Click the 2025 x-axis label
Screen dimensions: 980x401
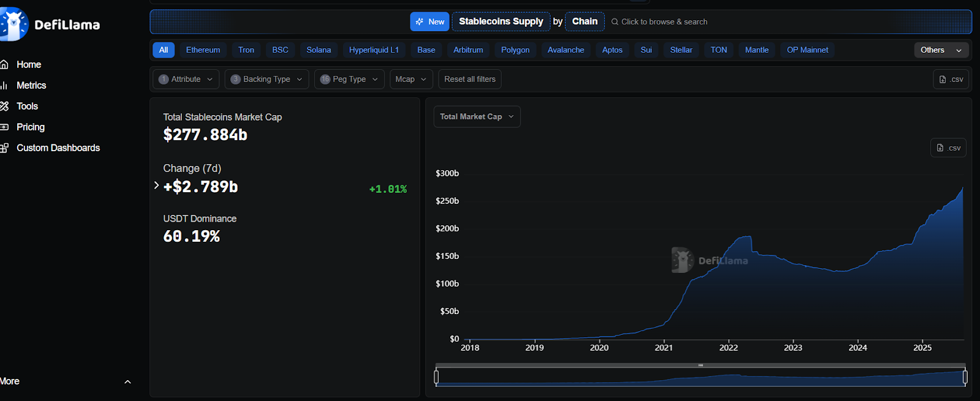click(x=922, y=348)
